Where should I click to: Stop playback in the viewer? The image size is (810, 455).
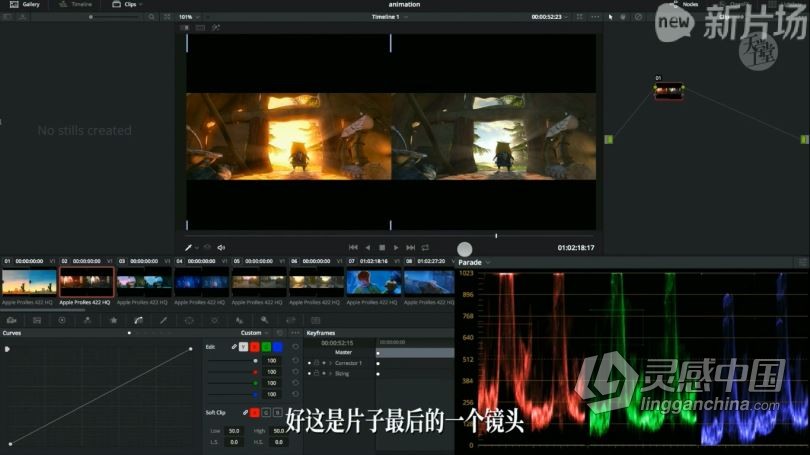tap(382, 248)
